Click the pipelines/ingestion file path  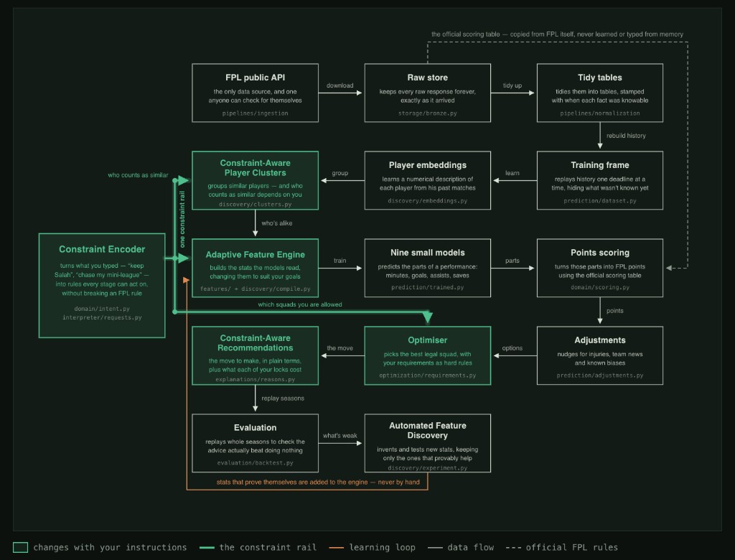(x=255, y=113)
